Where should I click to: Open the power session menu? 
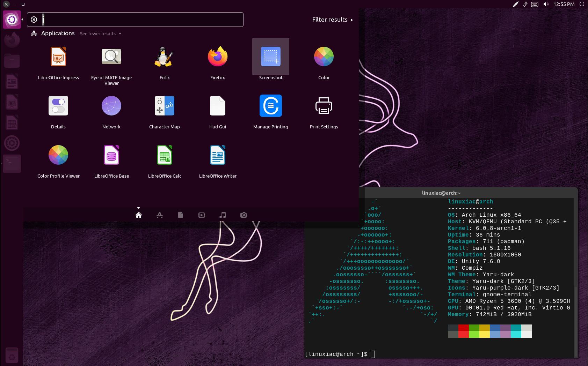(x=582, y=4)
